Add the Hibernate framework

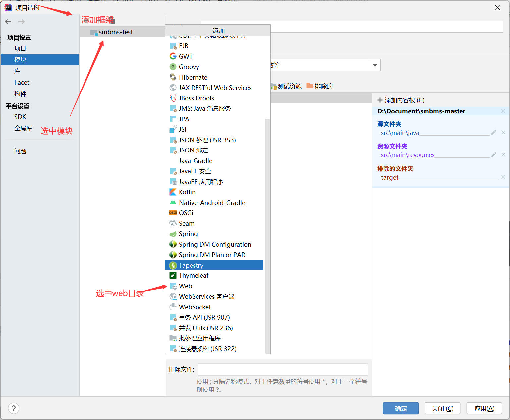coord(214,77)
